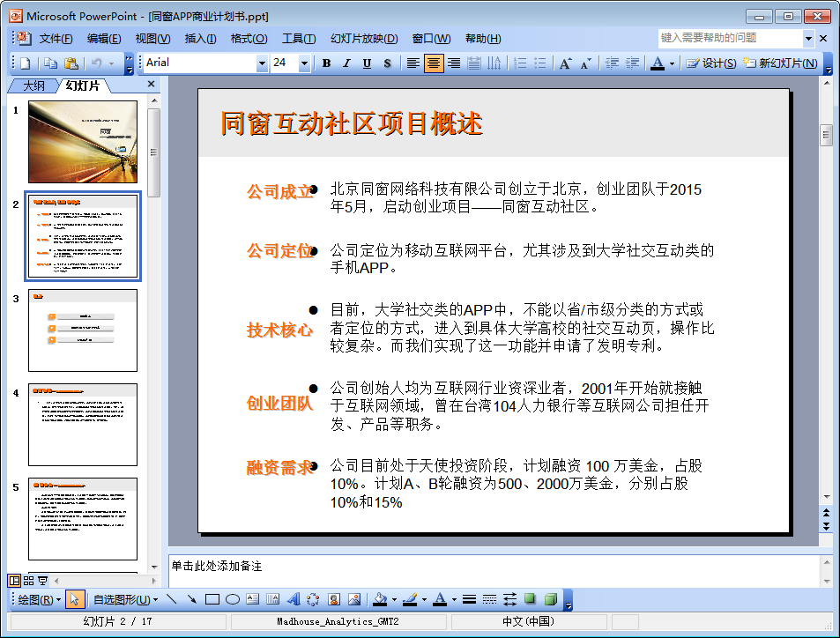Click the Copy icon in toolbar

[50, 63]
